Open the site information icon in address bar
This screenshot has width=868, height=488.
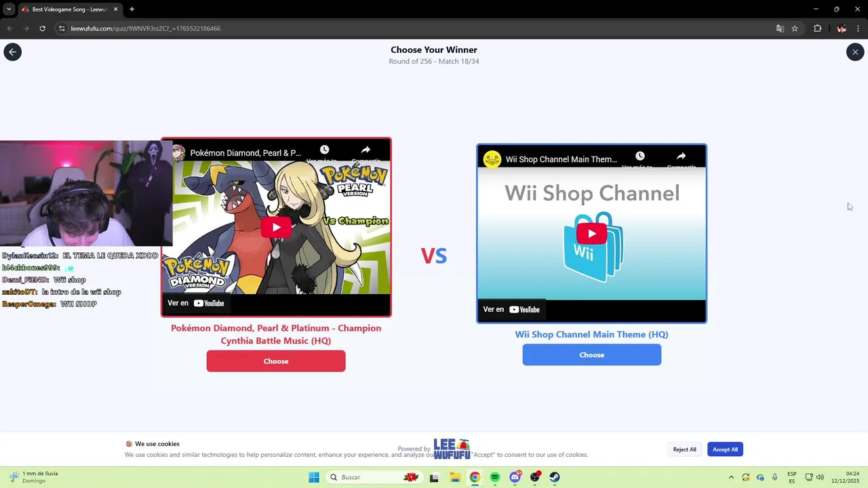pyautogui.click(x=62, y=28)
